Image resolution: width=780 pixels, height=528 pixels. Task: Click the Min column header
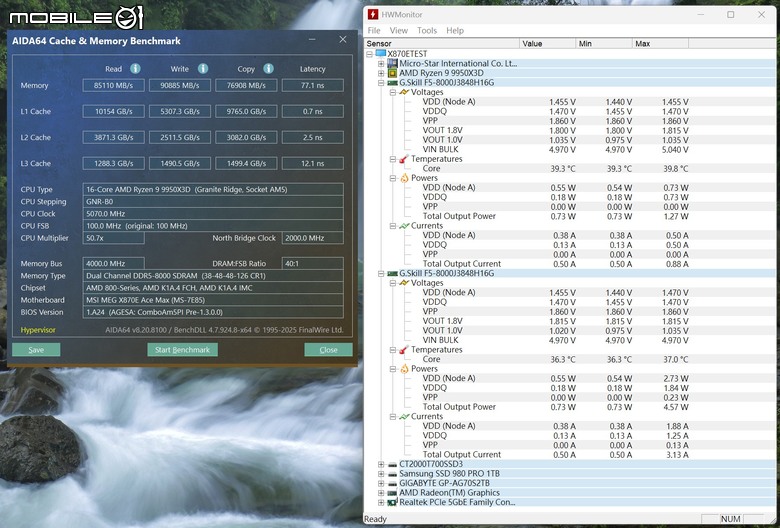tap(604, 43)
